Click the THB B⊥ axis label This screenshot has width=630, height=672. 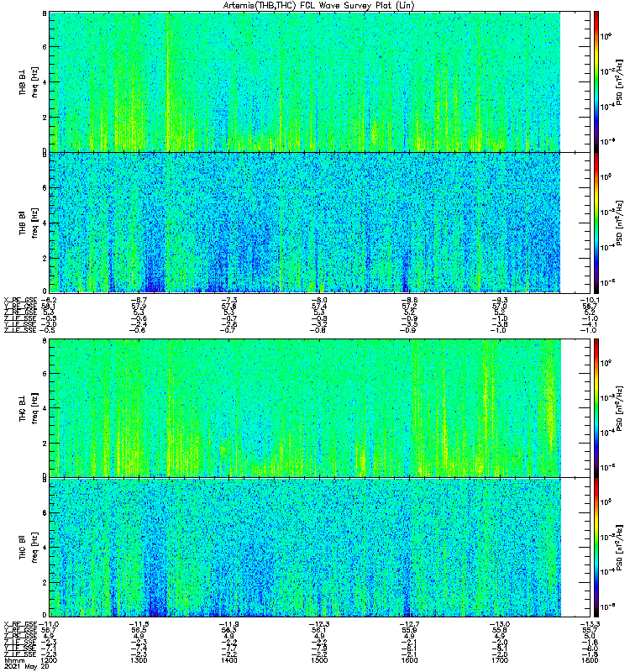pyautogui.click(x=23, y=81)
